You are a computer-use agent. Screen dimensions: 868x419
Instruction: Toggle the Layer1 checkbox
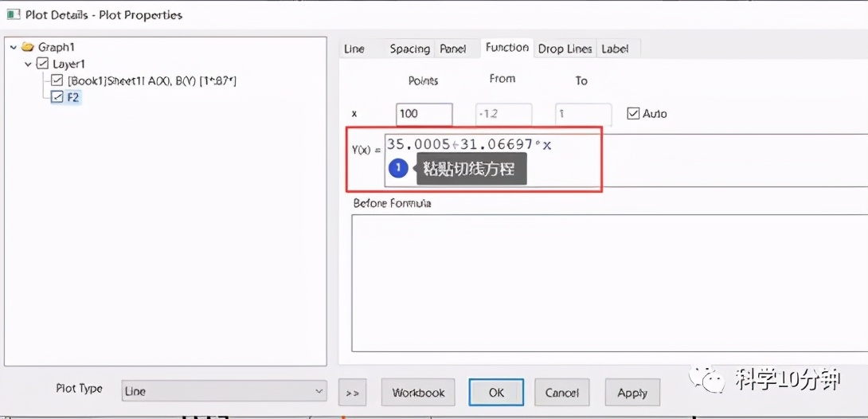click(x=43, y=64)
